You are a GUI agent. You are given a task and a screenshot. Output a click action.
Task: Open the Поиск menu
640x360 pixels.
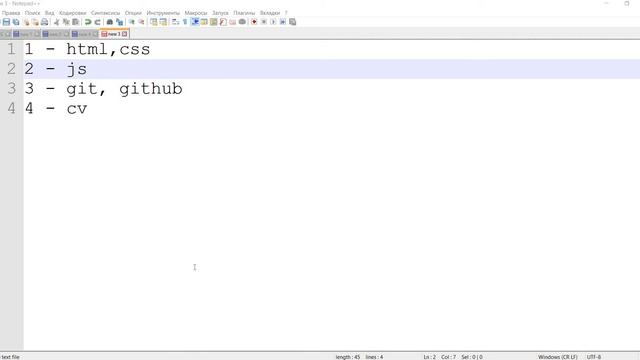pyautogui.click(x=32, y=13)
